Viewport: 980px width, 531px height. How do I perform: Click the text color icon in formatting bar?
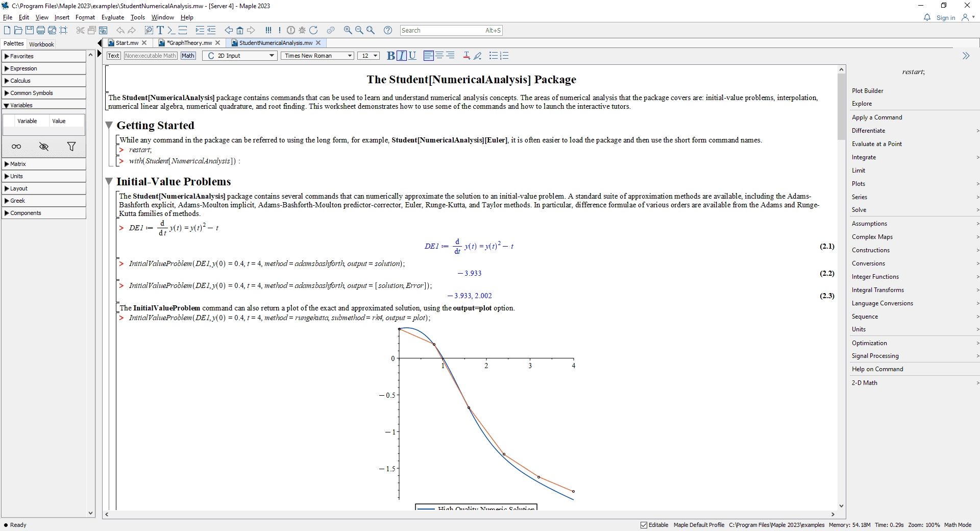pyautogui.click(x=466, y=56)
